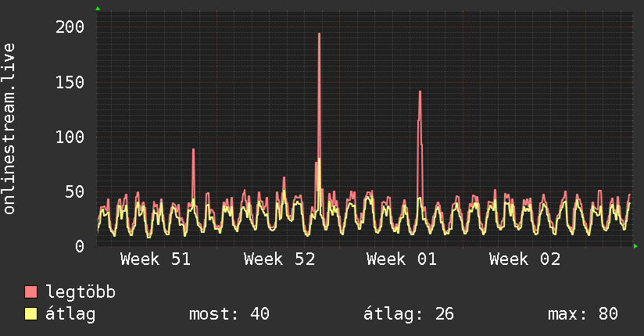Click the green arrow at x-axis end
The image size is (644, 336).
(635, 246)
